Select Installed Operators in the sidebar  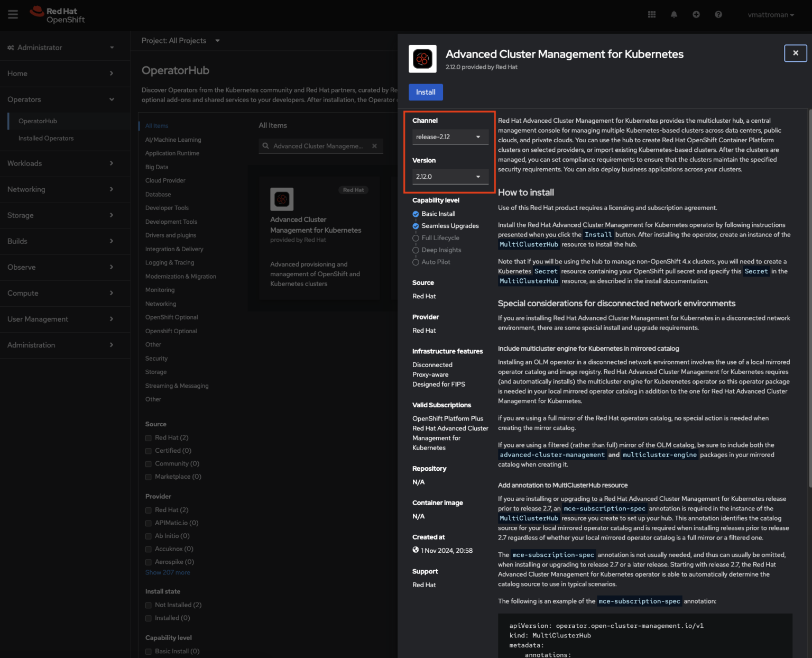click(x=45, y=138)
